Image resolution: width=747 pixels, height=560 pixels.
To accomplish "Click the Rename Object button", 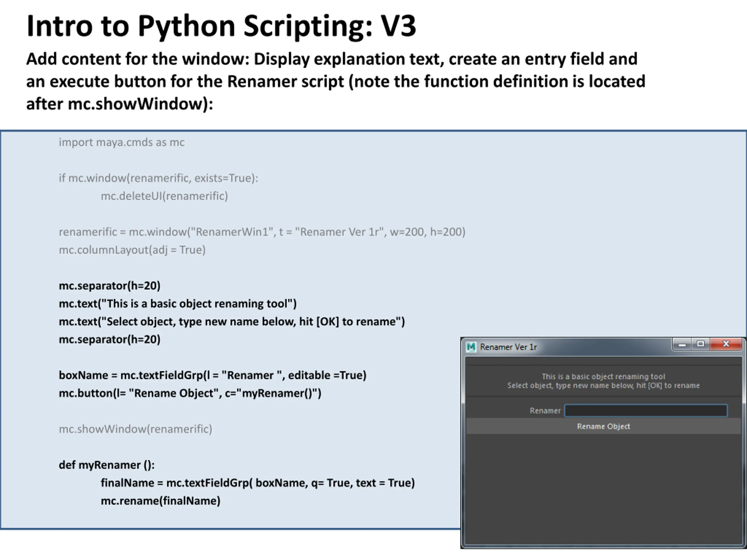I will (x=603, y=426).
